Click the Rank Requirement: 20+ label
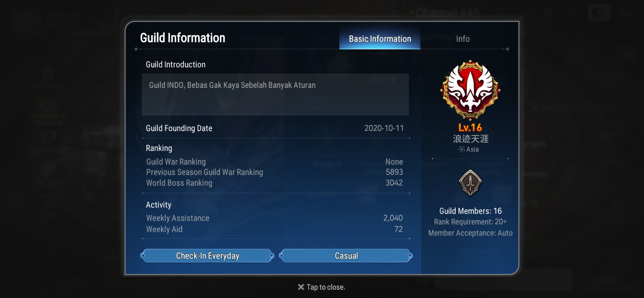Image resolution: width=644 pixels, height=298 pixels. tap(470, 222)
